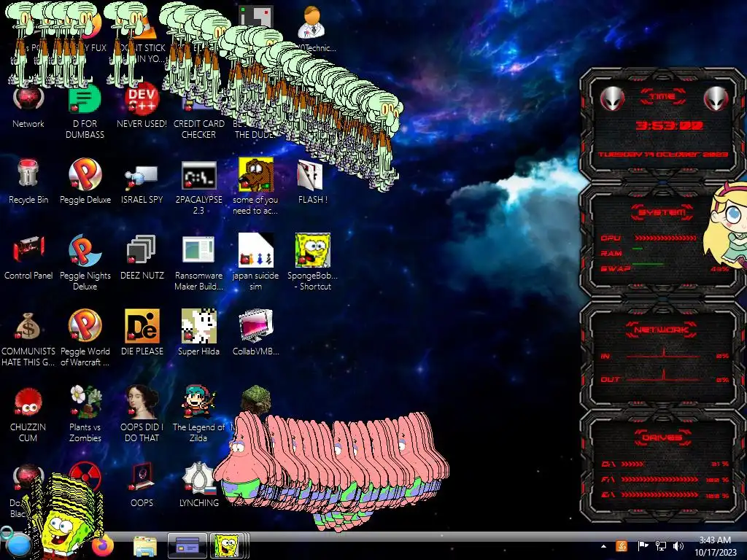Image resolution: width=747 pixels, height=560 pixels.
Task: Click the Star Butterfly desktop character
Action: pyautogui.click(x=726, y=226)
